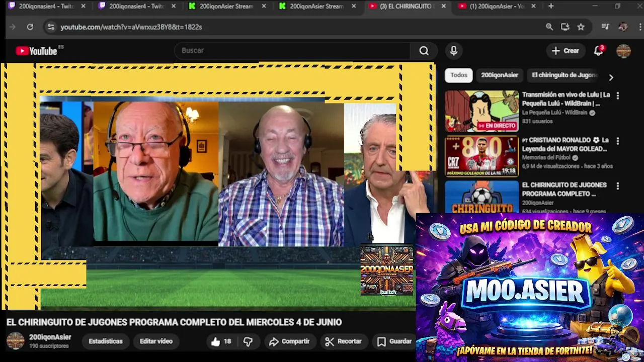Screen dimensions: 644x362
Task: Open title 'CRISTIANO RONALDO La Leyenda del MAYOR GOLEAD...'
Action: tap(565, 144)
